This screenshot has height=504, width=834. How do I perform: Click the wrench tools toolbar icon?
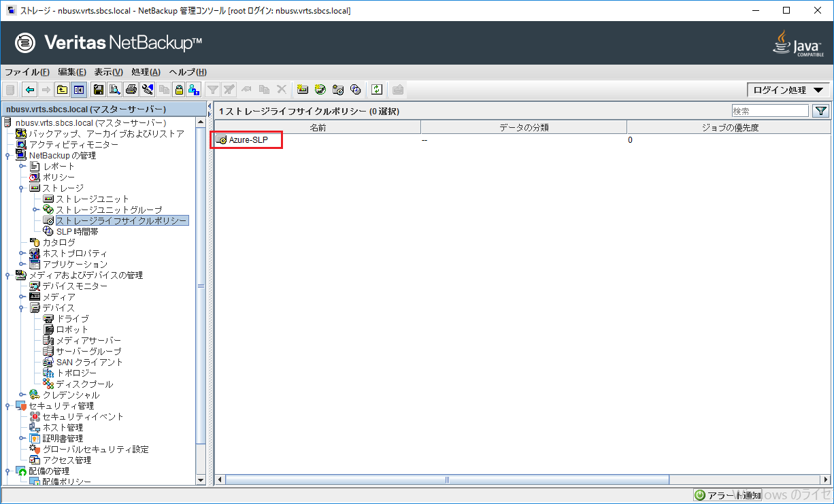[147, 89]
